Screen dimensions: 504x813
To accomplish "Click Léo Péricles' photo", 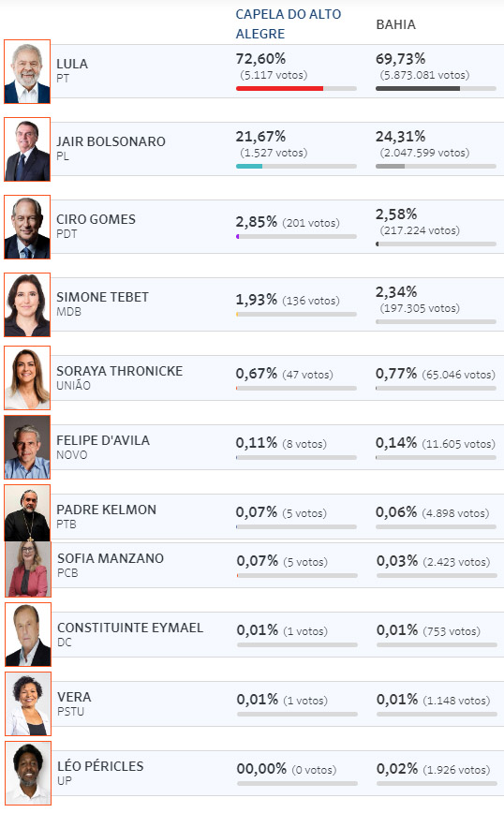I will (x=28, y=773).
